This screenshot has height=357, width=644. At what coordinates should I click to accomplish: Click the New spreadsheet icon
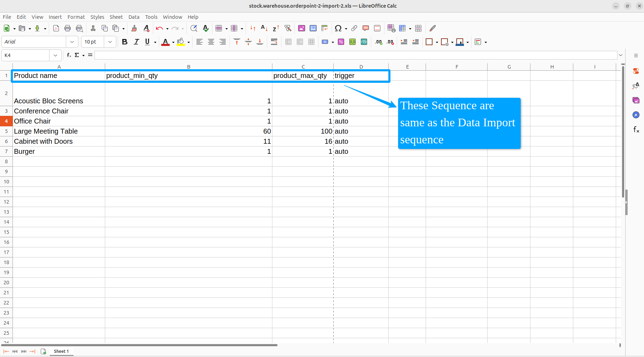[x=7, y=29]
